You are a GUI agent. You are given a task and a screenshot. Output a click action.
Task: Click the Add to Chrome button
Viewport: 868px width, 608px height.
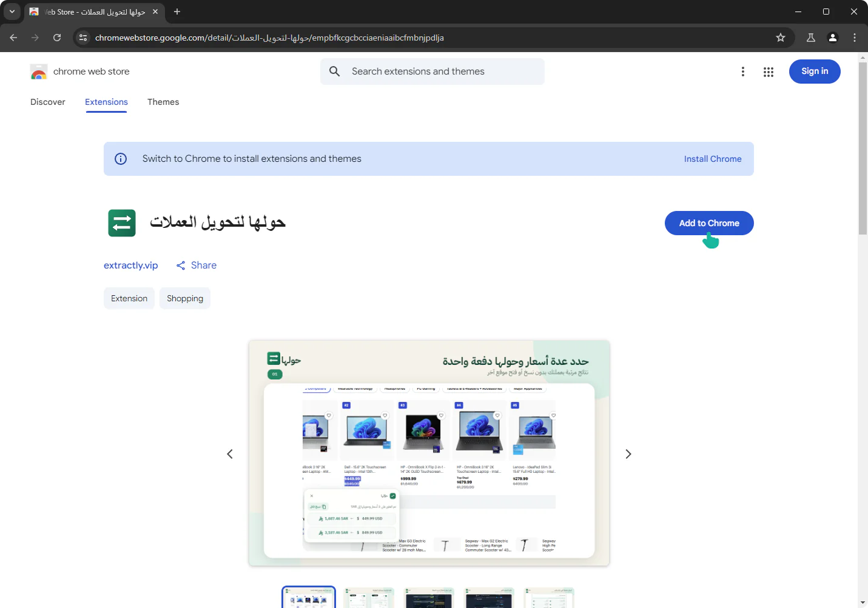coord(709,223)
